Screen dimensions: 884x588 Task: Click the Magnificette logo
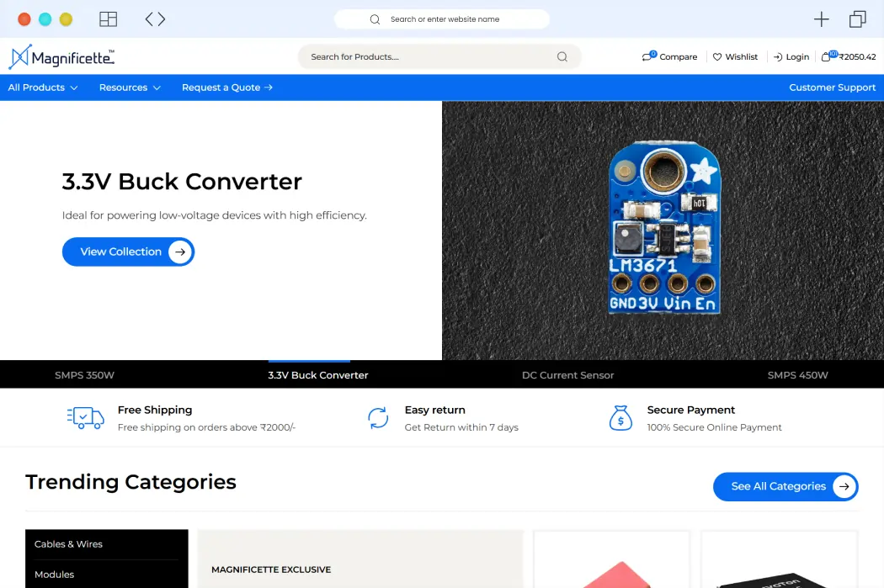pyautogui.click(x=61, y=57)
